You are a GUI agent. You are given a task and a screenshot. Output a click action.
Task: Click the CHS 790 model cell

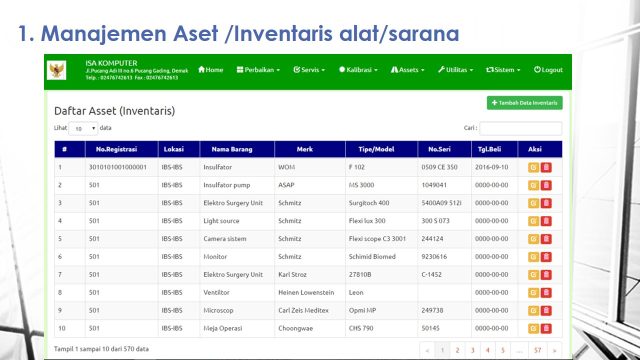tap(361, 329)
